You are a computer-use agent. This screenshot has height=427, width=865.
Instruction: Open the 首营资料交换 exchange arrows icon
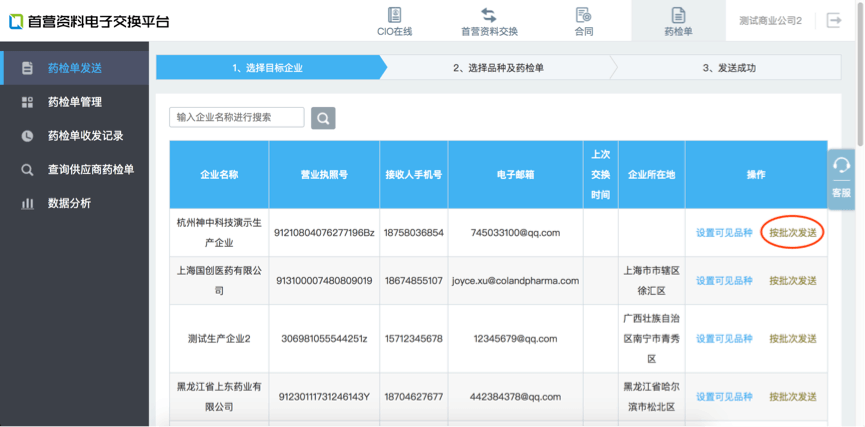click(x=489, y=15)
